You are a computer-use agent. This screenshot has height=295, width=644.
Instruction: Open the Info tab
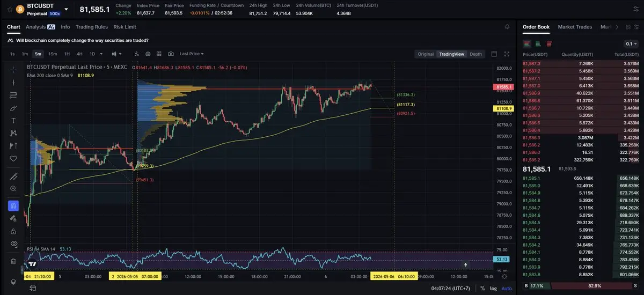click(65, 27)
